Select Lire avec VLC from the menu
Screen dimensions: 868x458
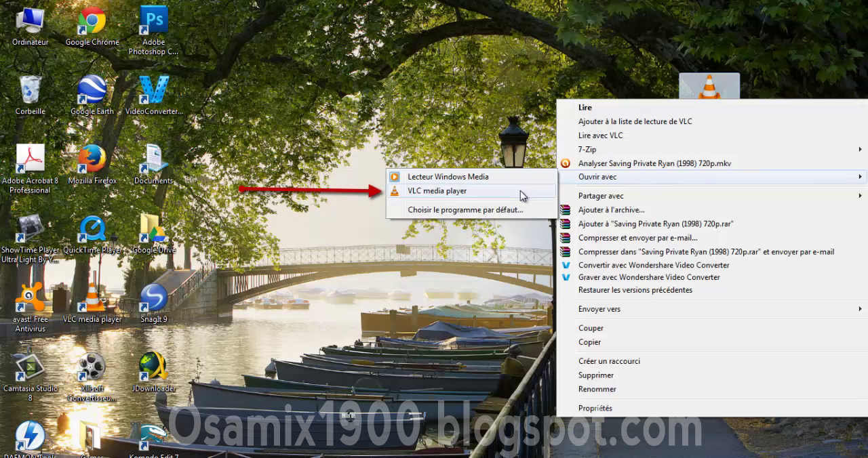click(x=601, y=135)
